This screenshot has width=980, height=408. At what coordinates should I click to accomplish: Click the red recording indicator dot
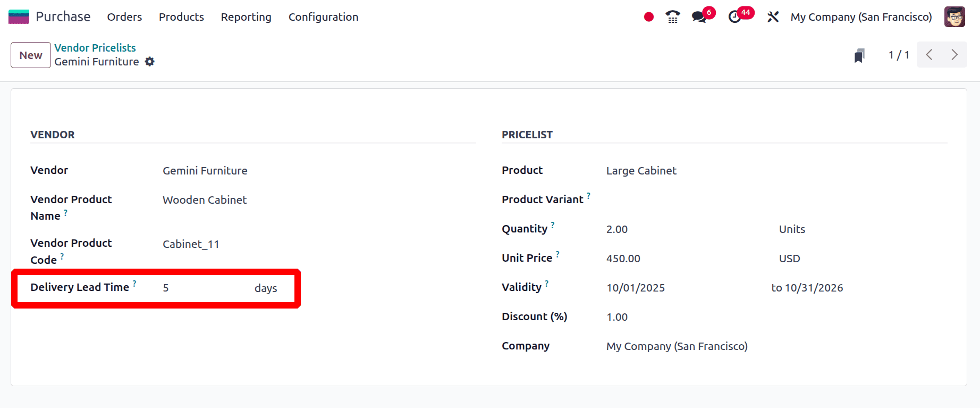click(648, 16)
